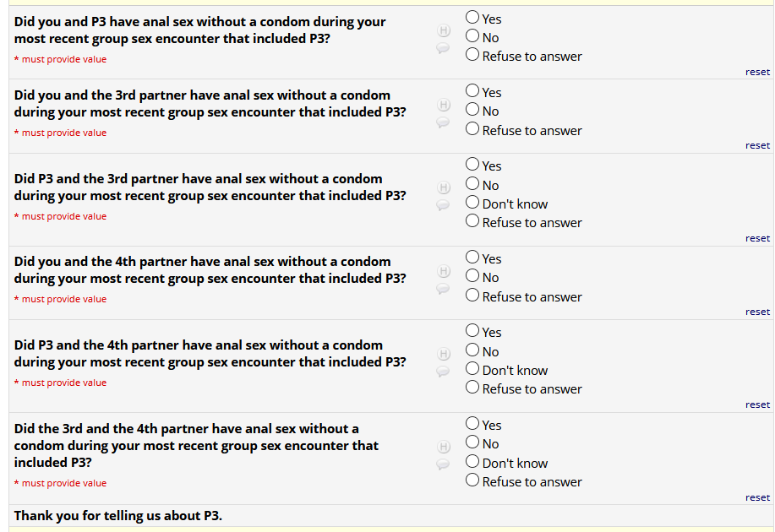The height and width of the screenshot is (532, 775).
Task: Open comment balloon for 'you and the 4th partner' question
Action: tap(442, 289)
